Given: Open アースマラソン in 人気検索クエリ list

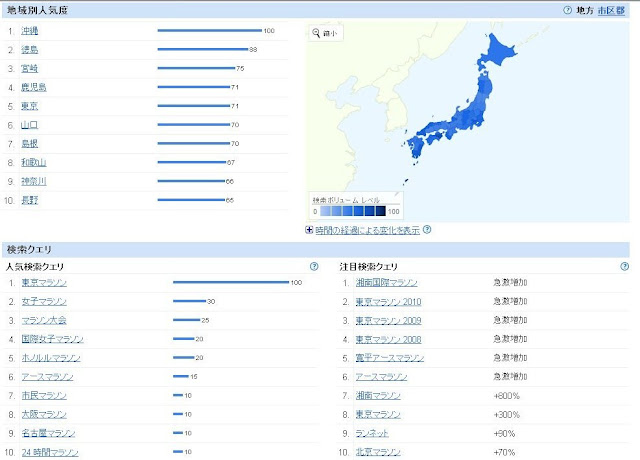Looking at the screenshot, I should [x=47, y=376].
